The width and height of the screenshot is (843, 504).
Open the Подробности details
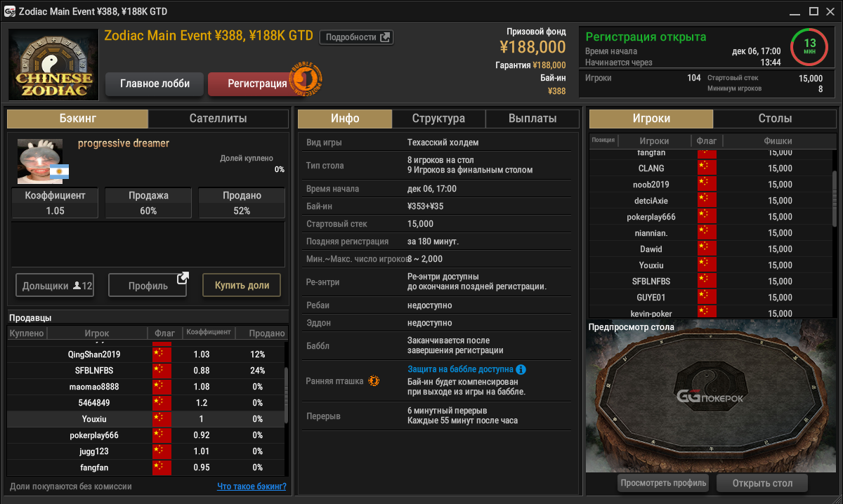point(356,37)
